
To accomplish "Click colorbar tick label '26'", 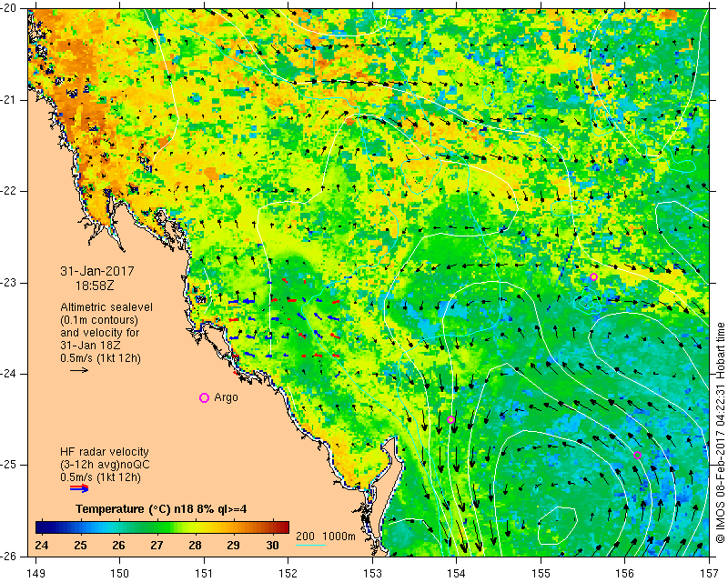I will pyautogui.click(x=118, y=545).
